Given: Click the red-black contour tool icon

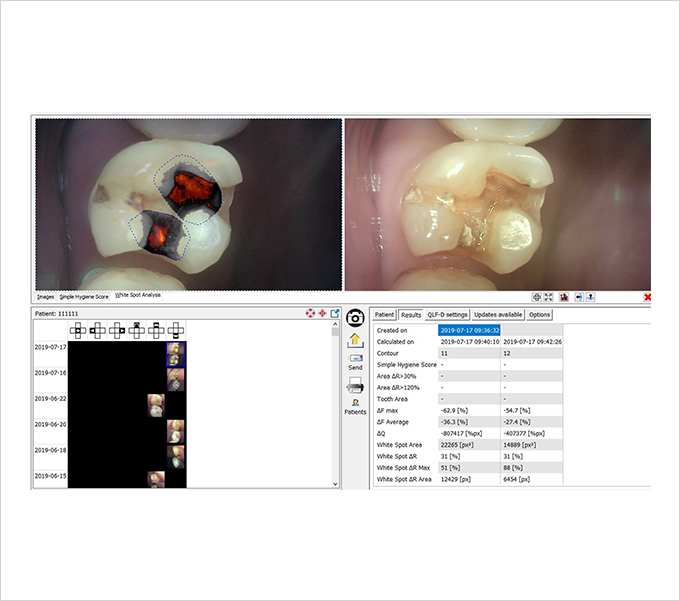Looking at the screenshot, I should [x=564, y=297].
